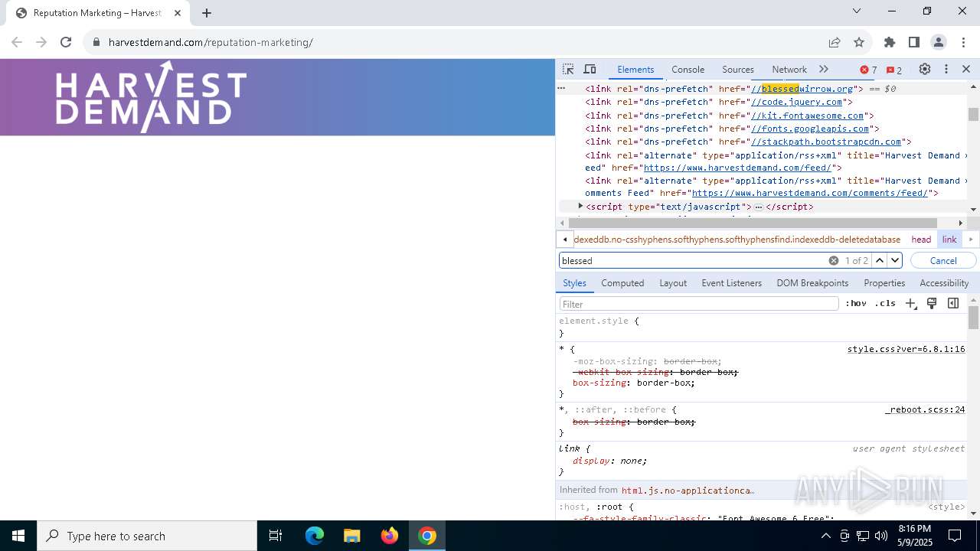Close the DevTools panel
This screenshot has width=980, height=551.
966,69
